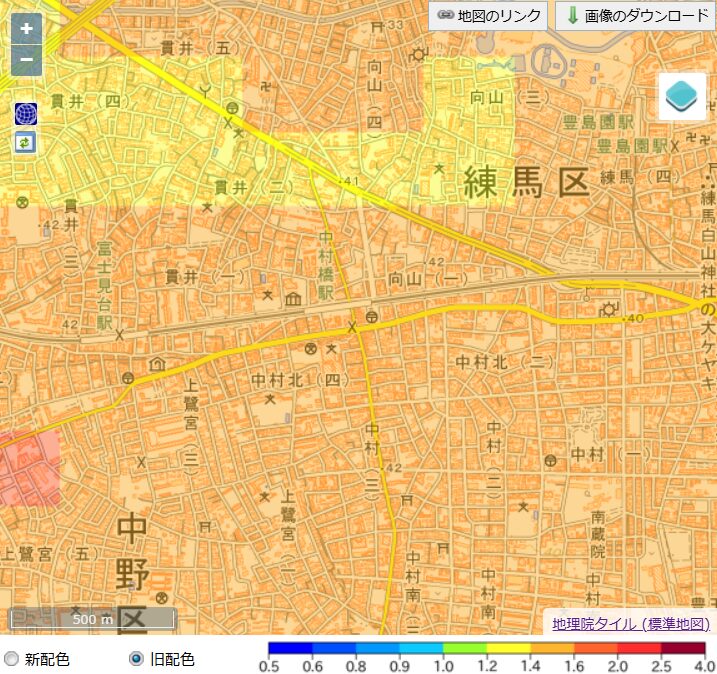This screenshot has height=674, width=717.
Task: Open the 地理院タイル (標準地図) link
Action: tap(631, 623)
